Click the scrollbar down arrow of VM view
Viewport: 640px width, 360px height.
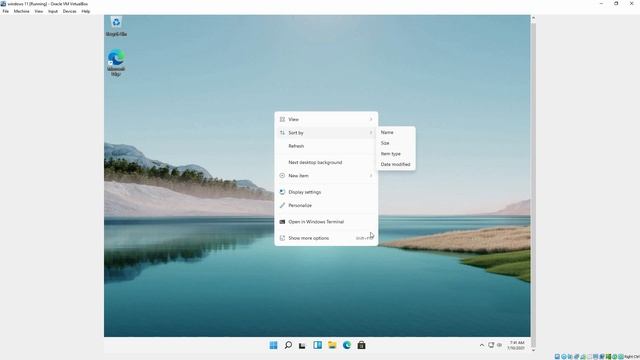(x=533, y=350)
